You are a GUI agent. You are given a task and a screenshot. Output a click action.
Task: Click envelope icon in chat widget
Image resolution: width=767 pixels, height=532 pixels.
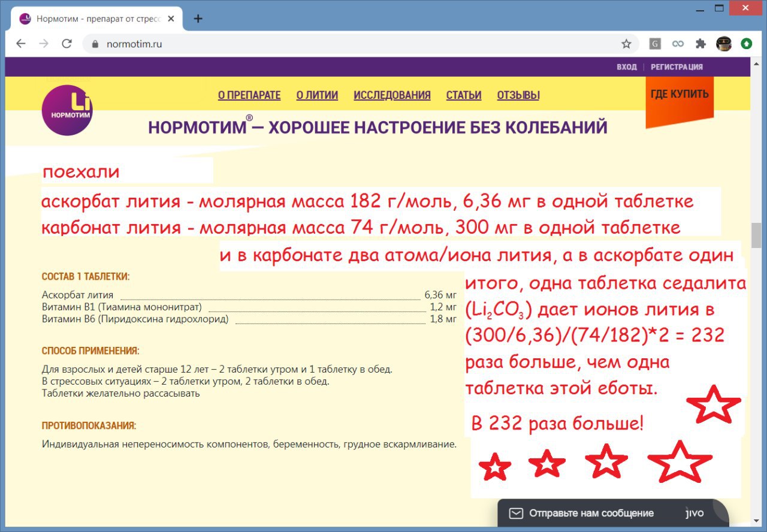click(x=516, y=513)
